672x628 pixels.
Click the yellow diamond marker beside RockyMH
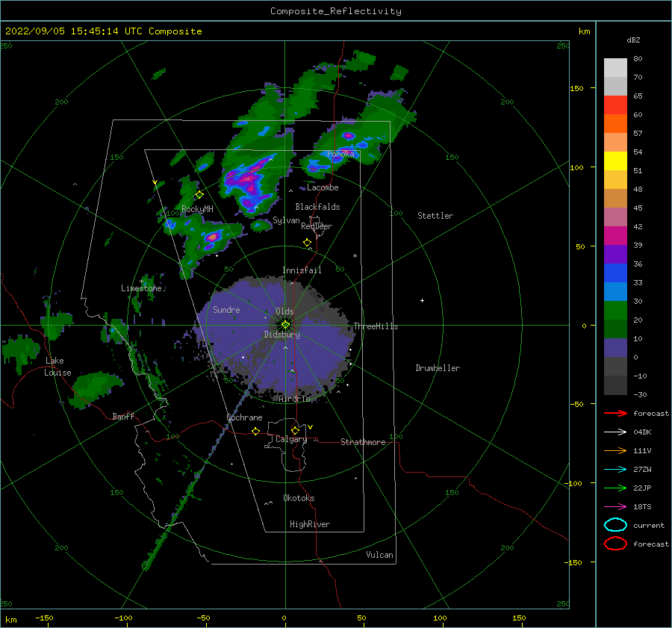pyautogui.click(x=199, y=195)
